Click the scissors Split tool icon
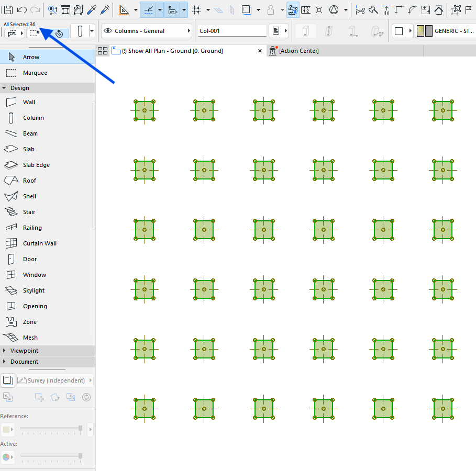 [x=360, y=9]
